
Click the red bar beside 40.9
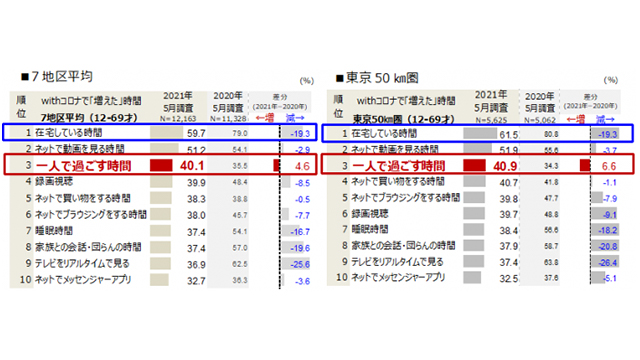pyautogui.click(x=474, y=165)
